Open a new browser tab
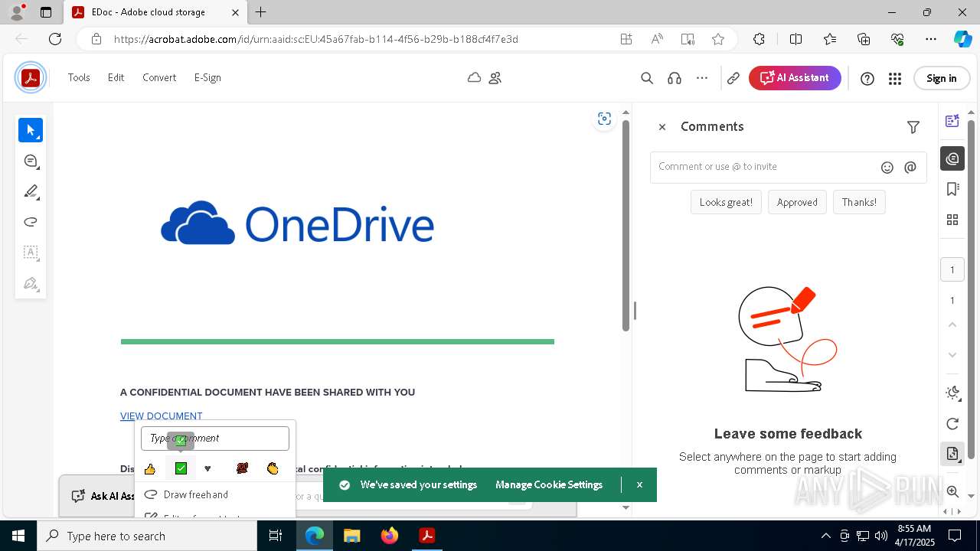This screenshot has height=551, width=980. [x=261, y=12]
